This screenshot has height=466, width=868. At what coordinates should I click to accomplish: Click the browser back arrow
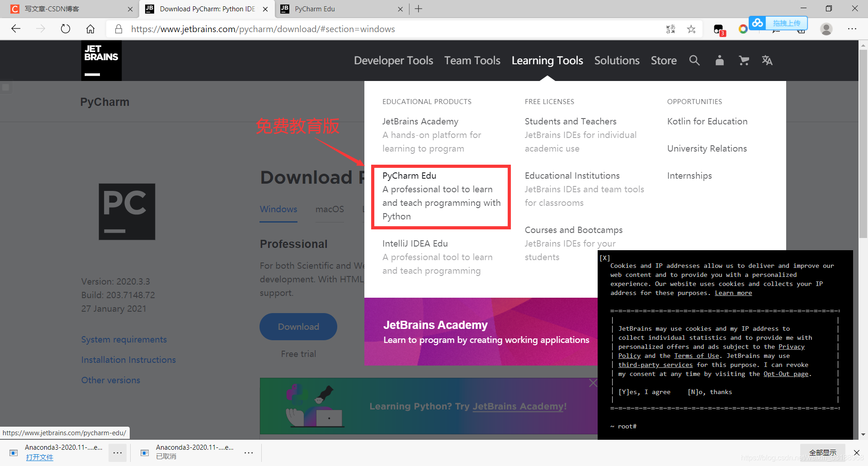coord(16,29)
